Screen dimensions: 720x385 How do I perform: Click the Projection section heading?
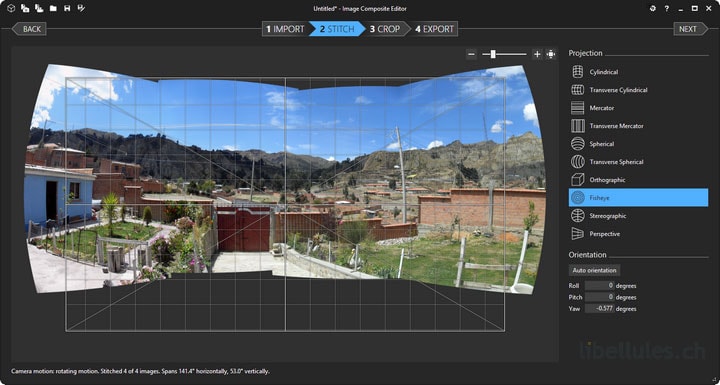[585, 53]
